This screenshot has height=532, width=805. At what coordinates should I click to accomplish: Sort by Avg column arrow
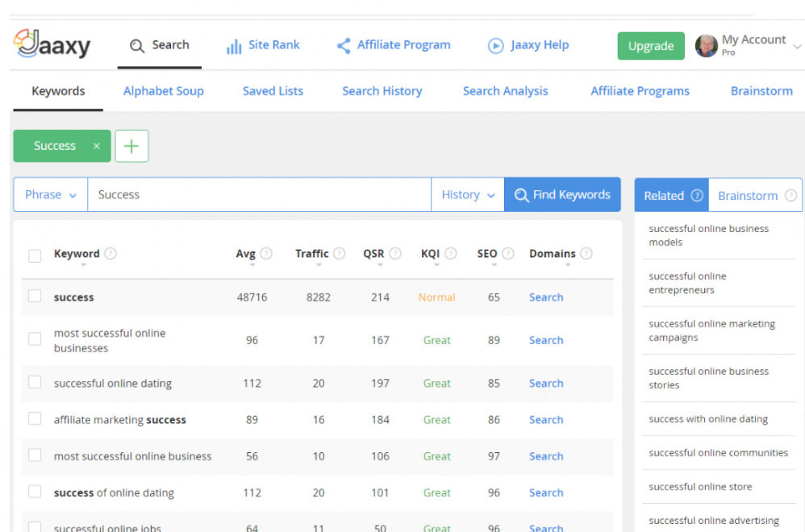click(252, 265)
